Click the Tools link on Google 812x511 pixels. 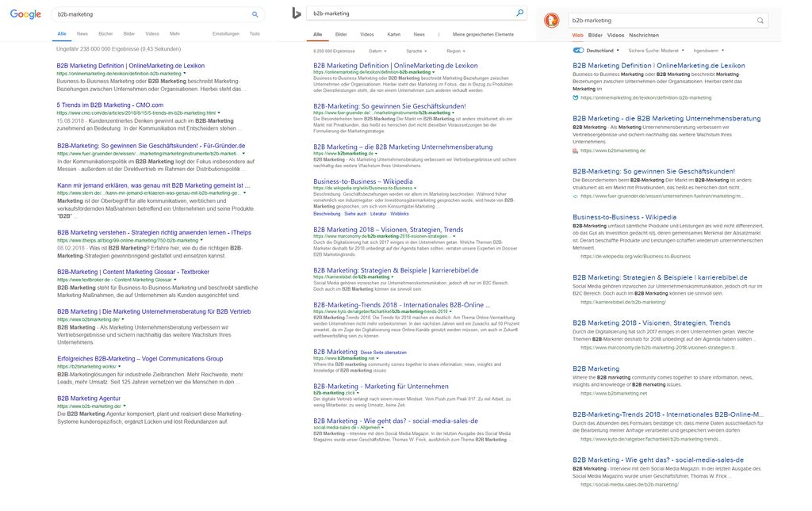point(253,33)
